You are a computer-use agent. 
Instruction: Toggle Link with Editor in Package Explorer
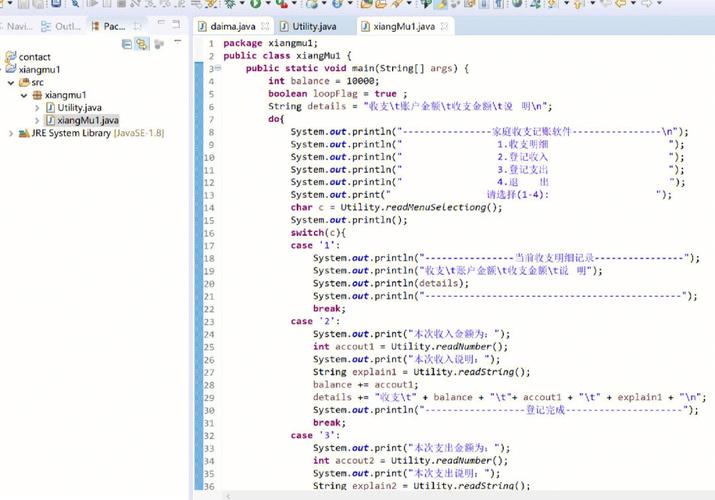(x=142, y=44)
